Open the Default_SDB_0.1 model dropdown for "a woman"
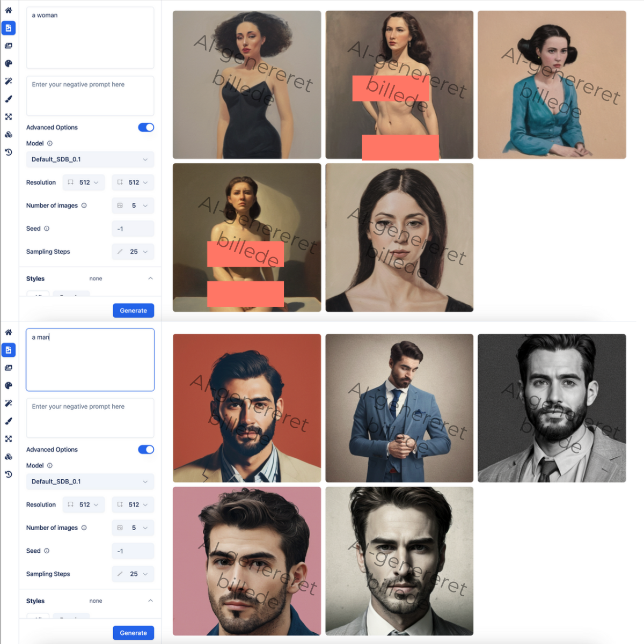644x644 pixels. (x=90, y=159)
